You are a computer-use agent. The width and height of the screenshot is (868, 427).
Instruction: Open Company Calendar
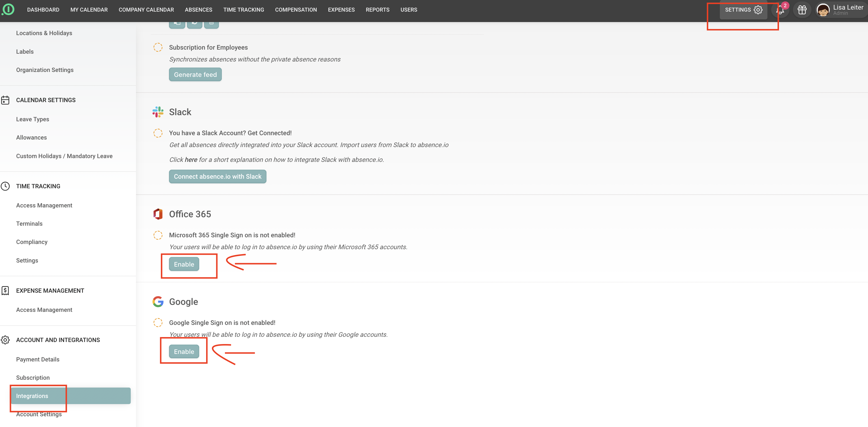[x=146, y=10]
